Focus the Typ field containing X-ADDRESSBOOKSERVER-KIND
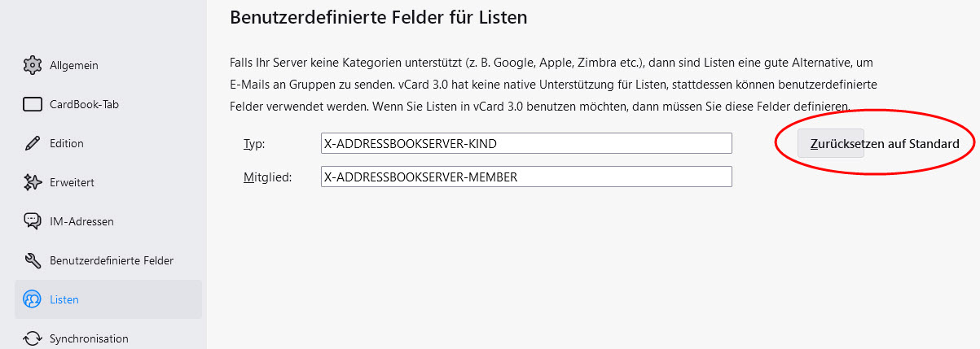The width and height of the screenshot is (980, 349). (x=526, y=143)
